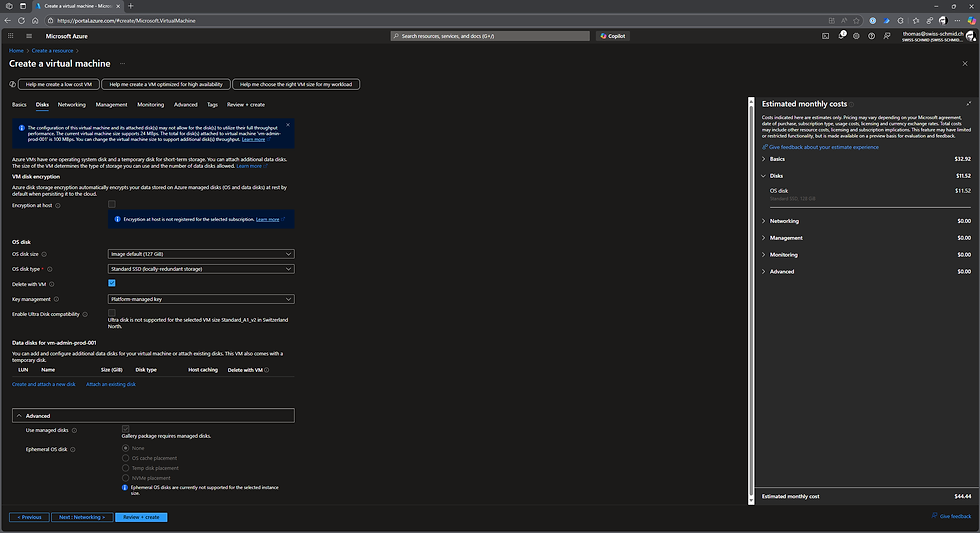Toggle the Encryption at host checkbox
The image size is (980, 533).
112,204
